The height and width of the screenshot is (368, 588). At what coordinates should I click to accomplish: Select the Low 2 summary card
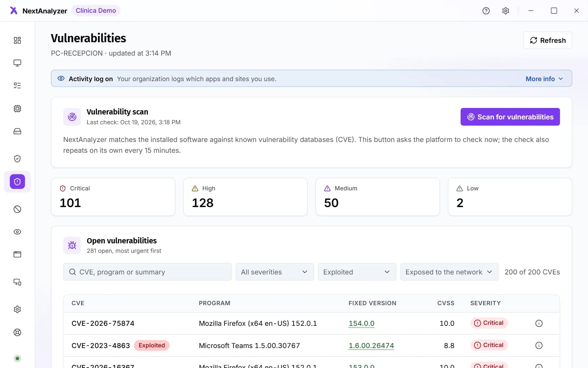point(510,197)
